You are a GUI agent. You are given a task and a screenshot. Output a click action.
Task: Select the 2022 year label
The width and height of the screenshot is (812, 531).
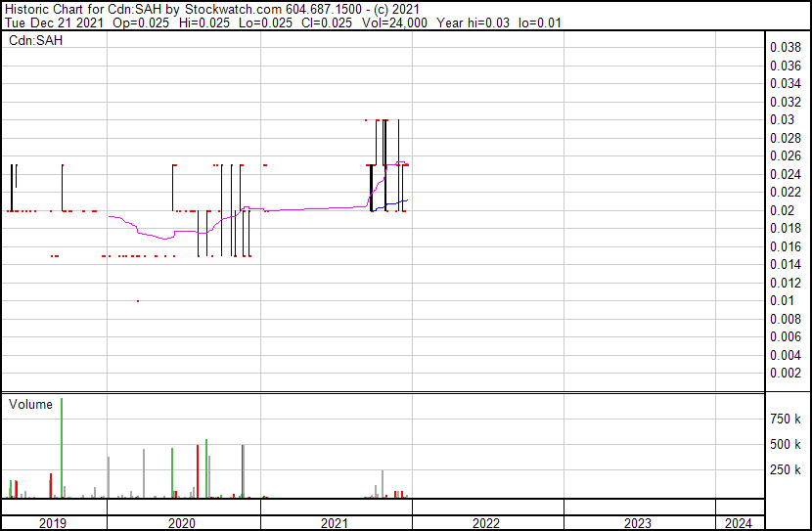(x=486, y=523)
